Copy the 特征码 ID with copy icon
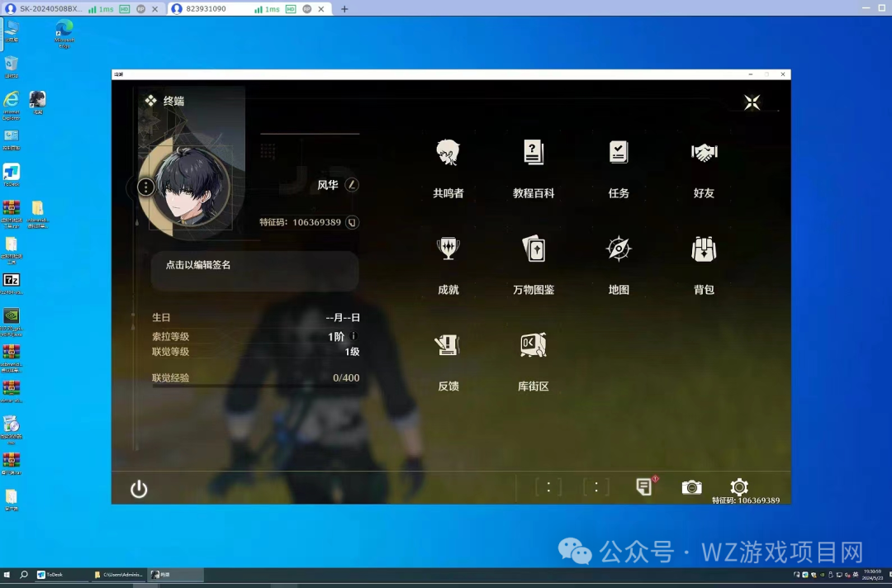 352,222
